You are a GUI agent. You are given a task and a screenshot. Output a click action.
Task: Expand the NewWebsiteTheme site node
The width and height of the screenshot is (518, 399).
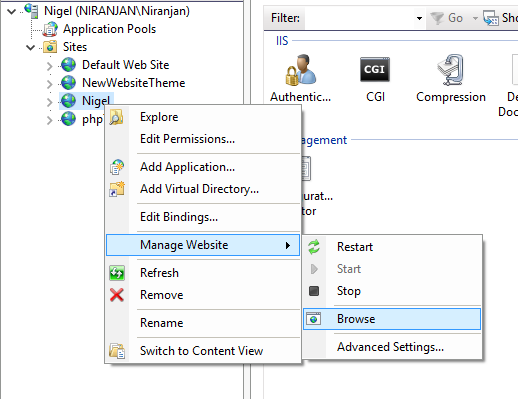coord(49,84)
